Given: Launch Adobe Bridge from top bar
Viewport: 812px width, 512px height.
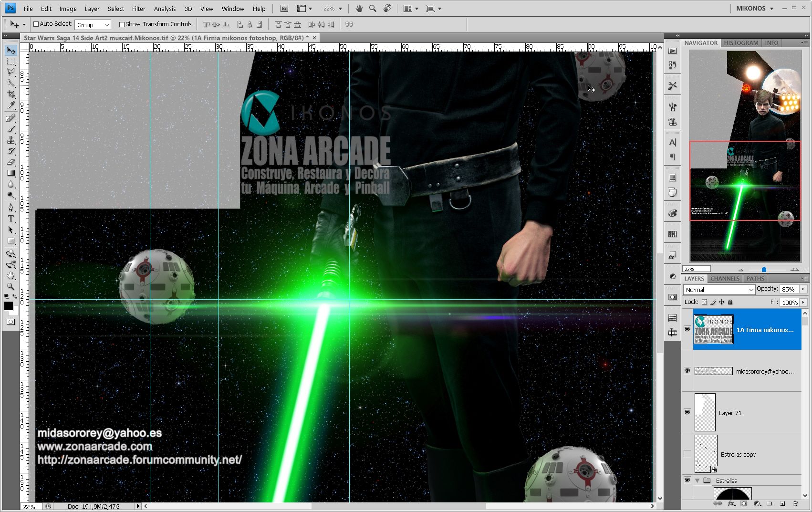Looking at the screenshot, I should pos(284,9).
